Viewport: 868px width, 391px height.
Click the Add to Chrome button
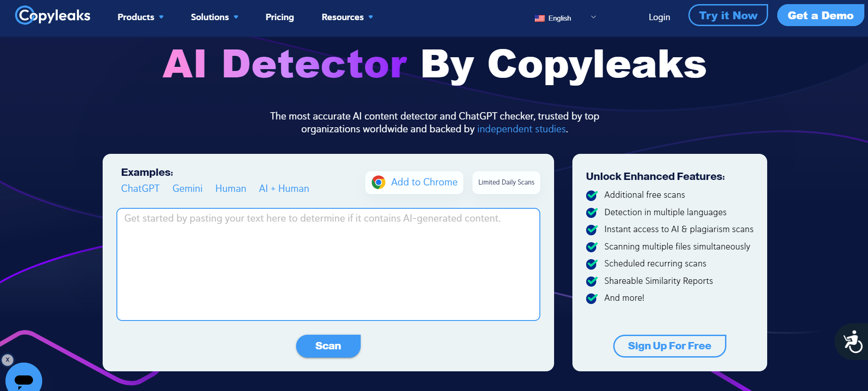[x=414, y=182]
